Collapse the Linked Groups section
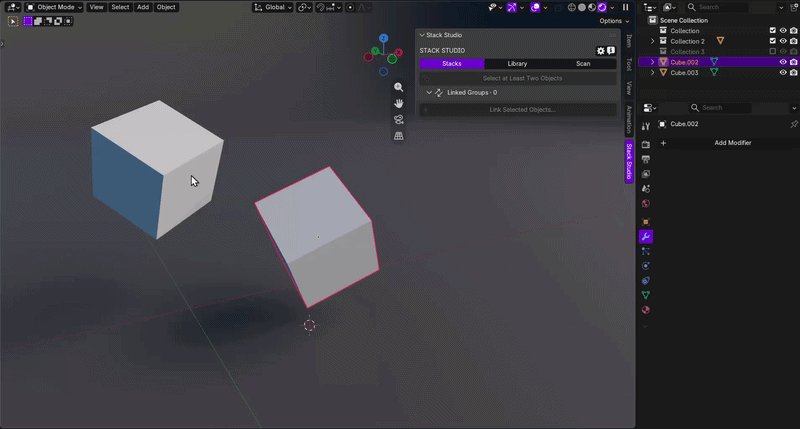This screenshot has width=800, height=429. click(x=429, y=92)
